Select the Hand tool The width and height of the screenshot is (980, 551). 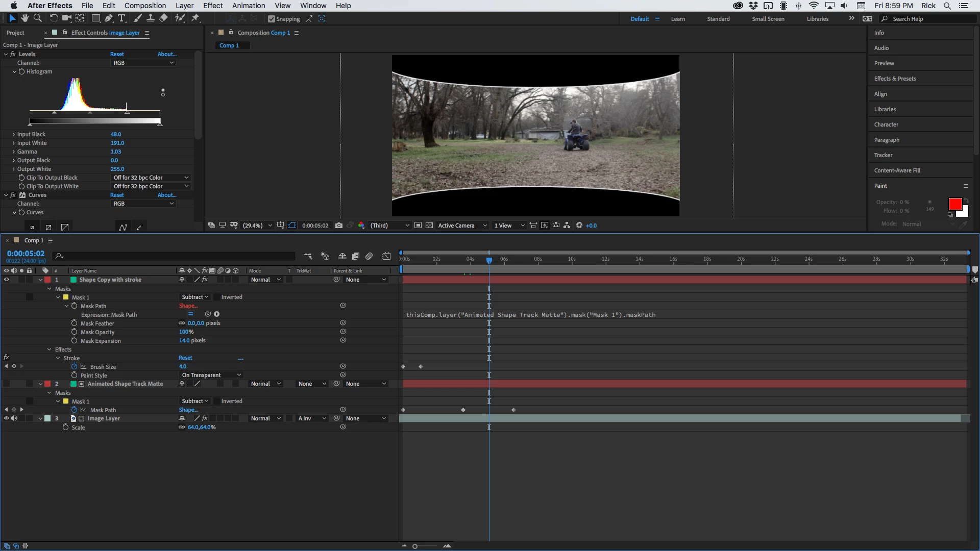click(x=24, y=18)
